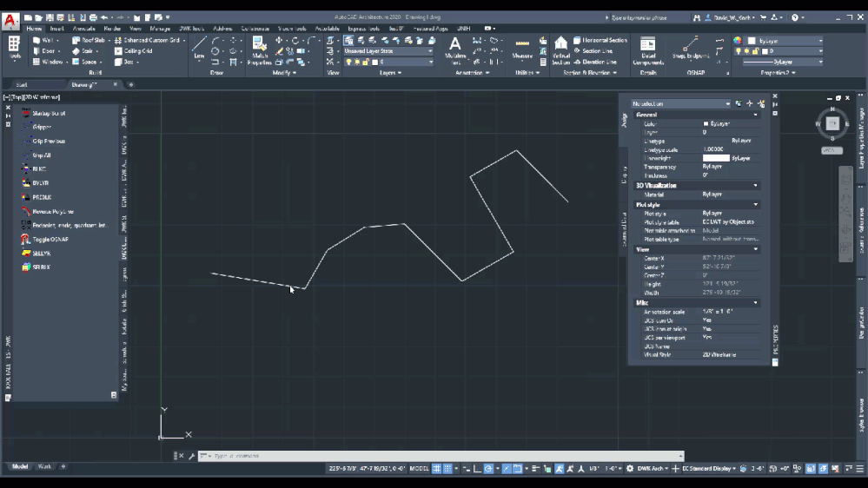Click the new drawing tab plus button
The height and width of the screenshot is (488, 868).
point(131,84)
